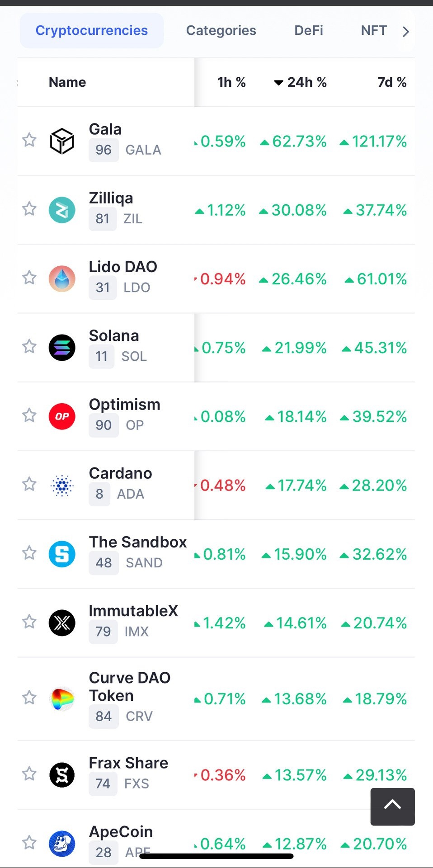The height and width of the screenshot is (868, 433).
Task: Open the Optimism coin name link
Action: point(125,404)
